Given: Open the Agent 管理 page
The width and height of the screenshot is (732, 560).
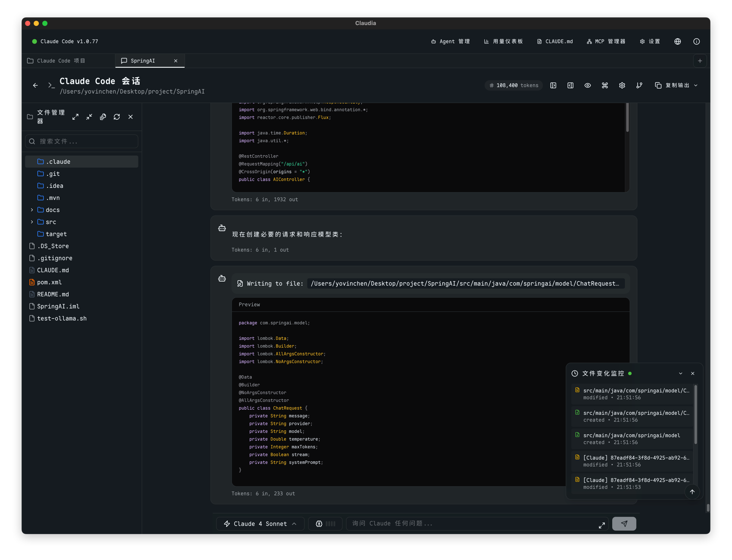Looking at the screenshot, I should tap(450, 41).
